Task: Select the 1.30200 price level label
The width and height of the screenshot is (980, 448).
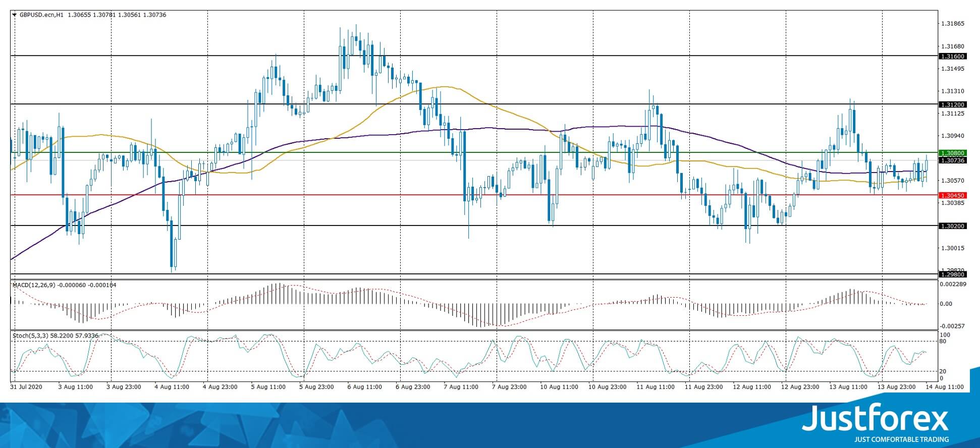Action: [952, 226]
